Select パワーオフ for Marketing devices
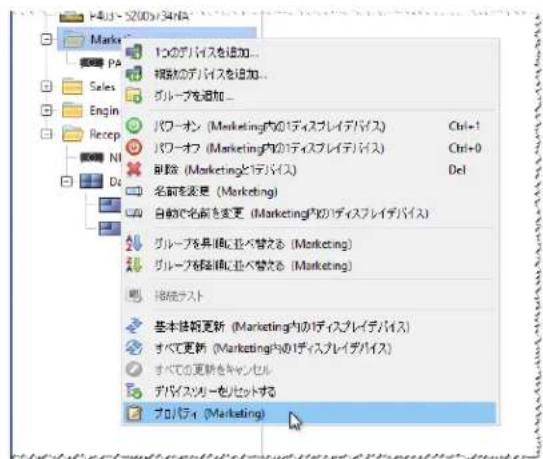Viewport: 543px width, 459px height. [310, 148]
